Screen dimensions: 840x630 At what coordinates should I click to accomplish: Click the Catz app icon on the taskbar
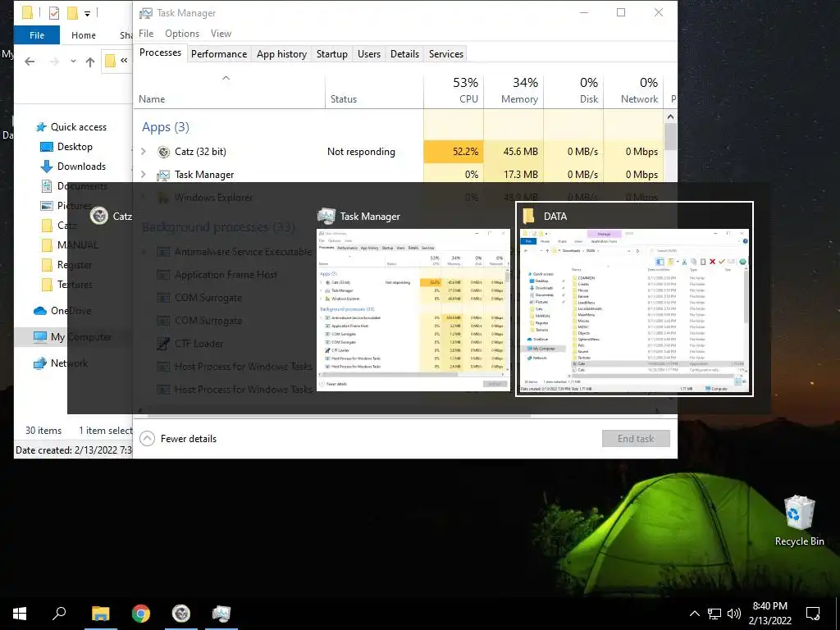coord(181,614)
